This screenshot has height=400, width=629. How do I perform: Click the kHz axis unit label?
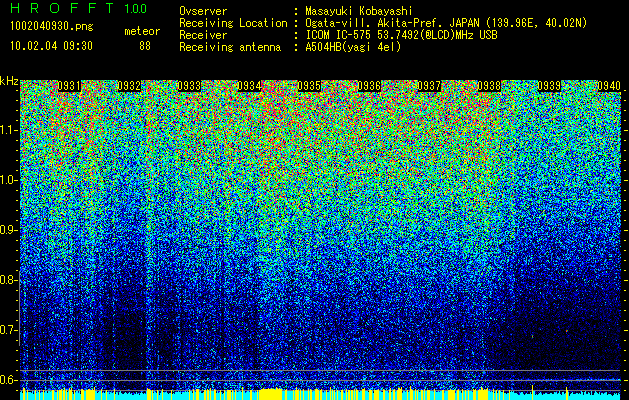pyautogui.click(x=9, y=81)
